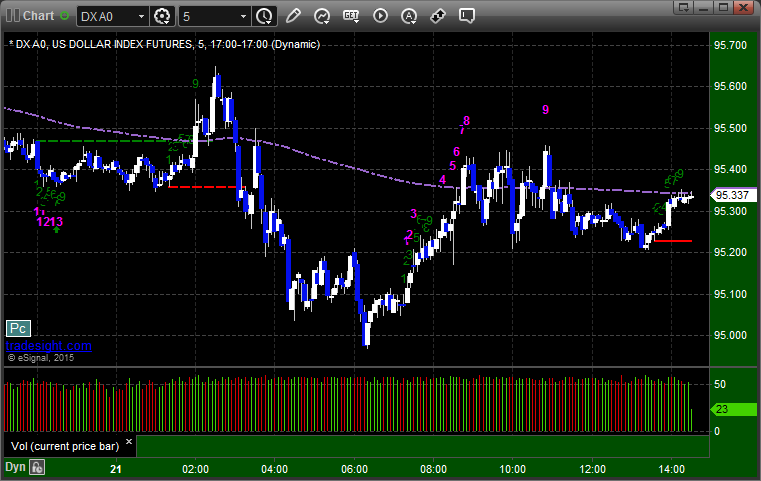
Task: Click the bar replay play button
Action: pyautogui.click(x=380, y=16)
